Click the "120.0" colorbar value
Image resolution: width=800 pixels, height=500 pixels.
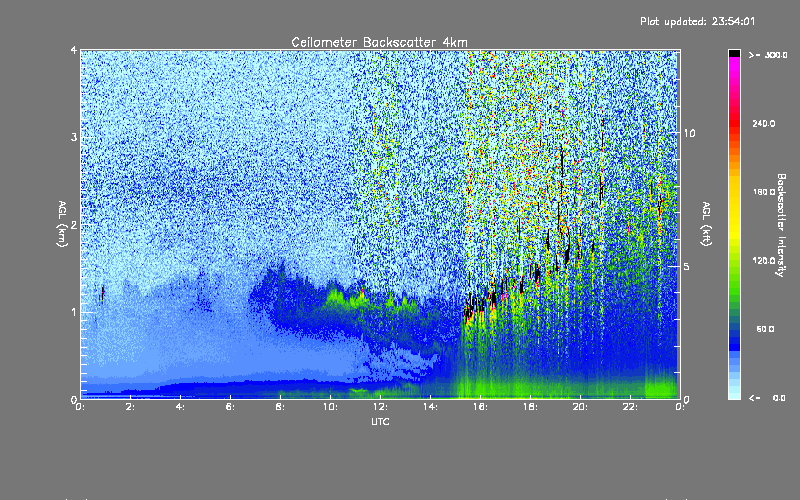[x=764, y=261]
